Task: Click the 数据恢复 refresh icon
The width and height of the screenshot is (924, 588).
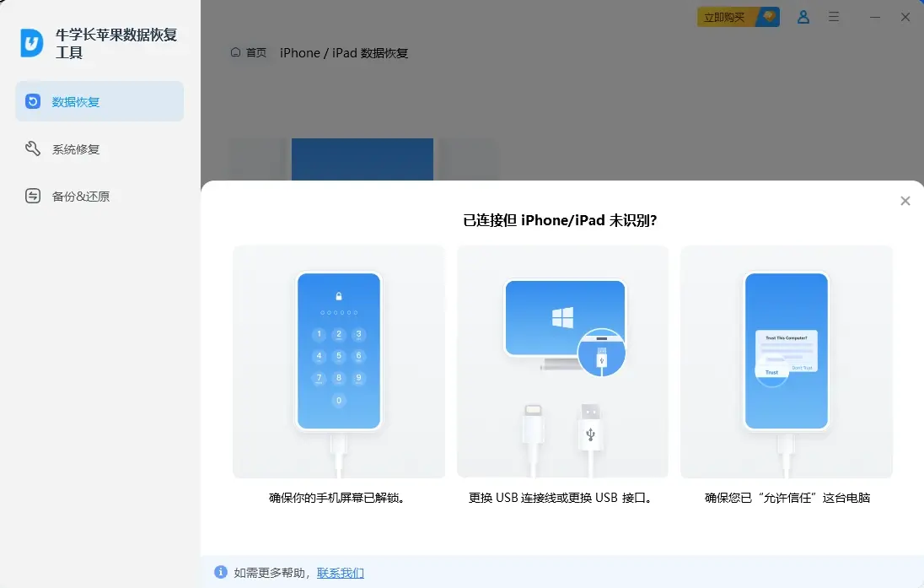Action: (33, 101)
